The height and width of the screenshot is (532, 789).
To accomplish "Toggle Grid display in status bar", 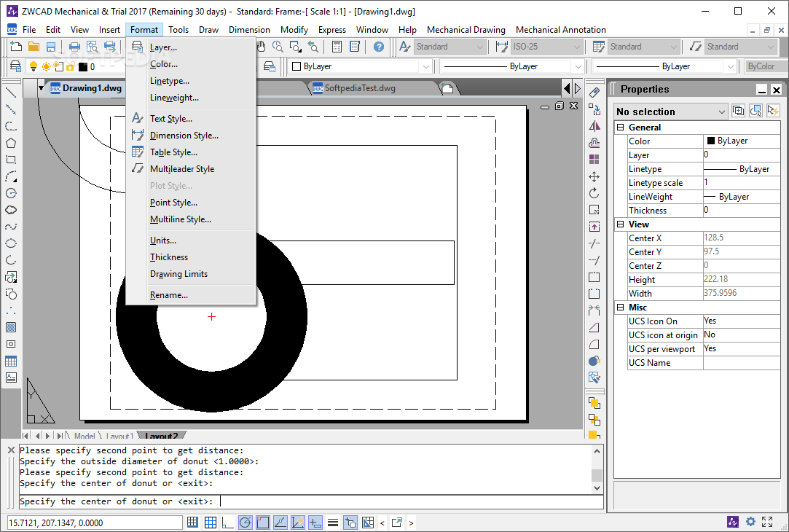I will 211,523.
